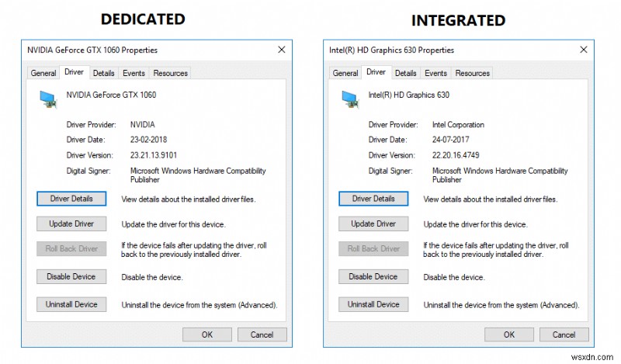
Task: Click the INTEGRATED heading
Action: [458, 21]
